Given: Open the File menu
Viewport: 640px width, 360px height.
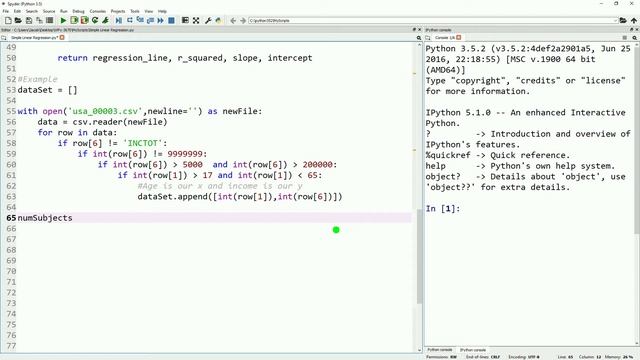Looking at the screenshot, I should coord(6,11).
